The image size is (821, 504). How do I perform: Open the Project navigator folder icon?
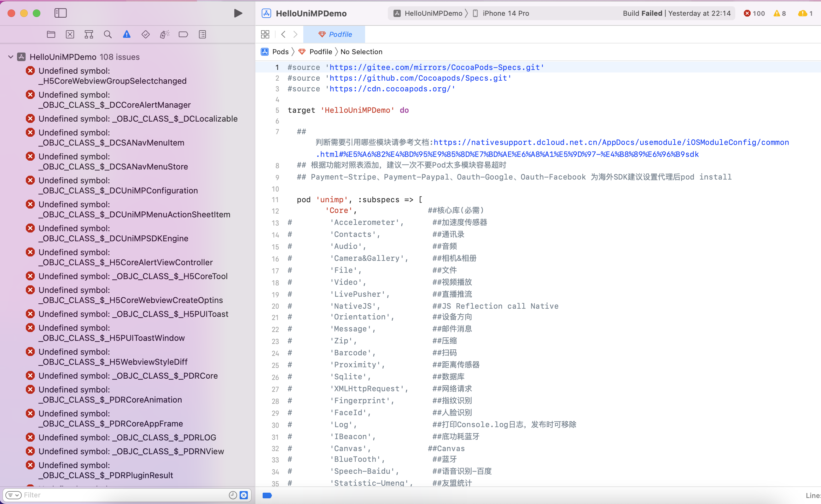coord(51,34)
